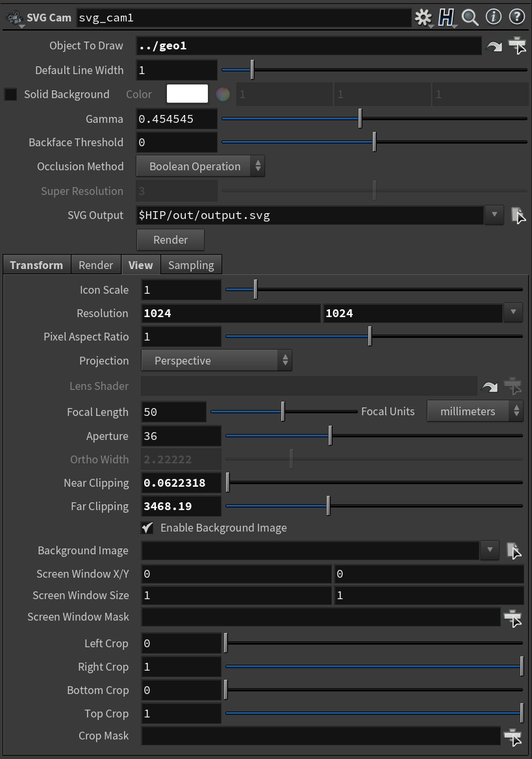
Task: Open file chooser for SVG Output
Action: tap(518, 216)
